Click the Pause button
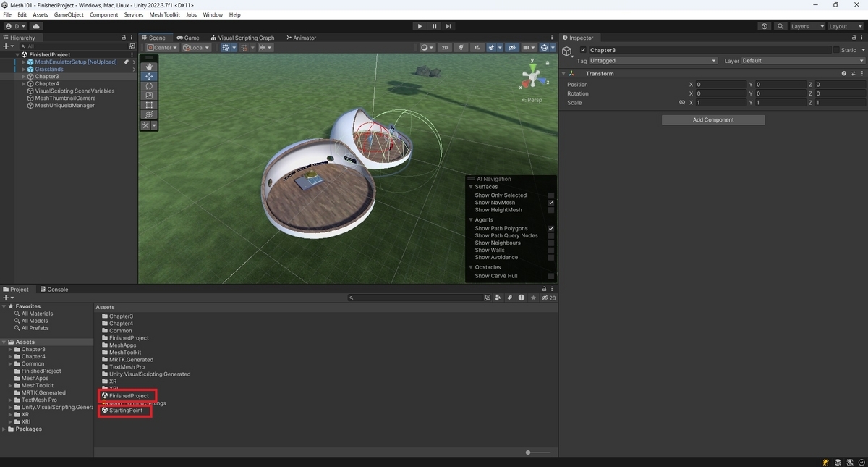 click(x=434, y=26)
